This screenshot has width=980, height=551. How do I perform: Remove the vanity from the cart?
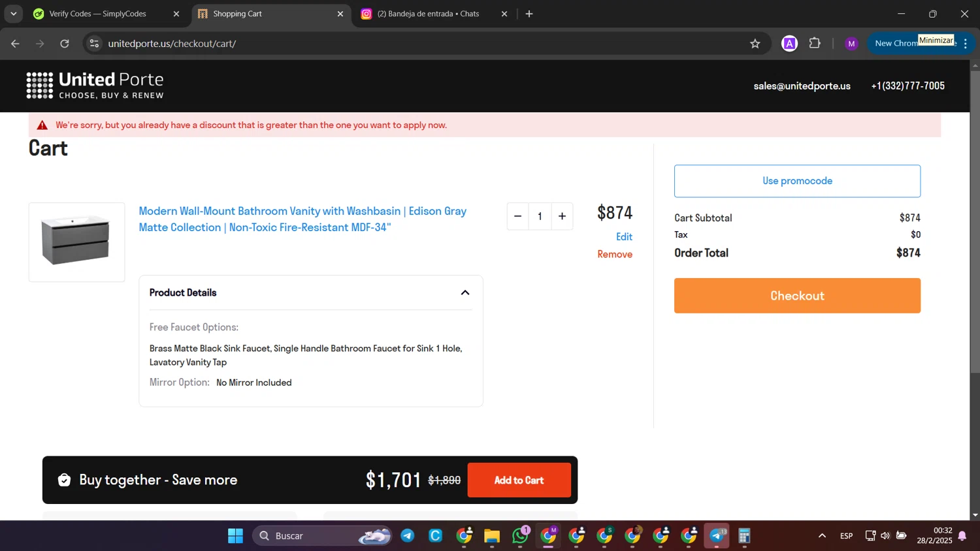[x=615, y=255]
